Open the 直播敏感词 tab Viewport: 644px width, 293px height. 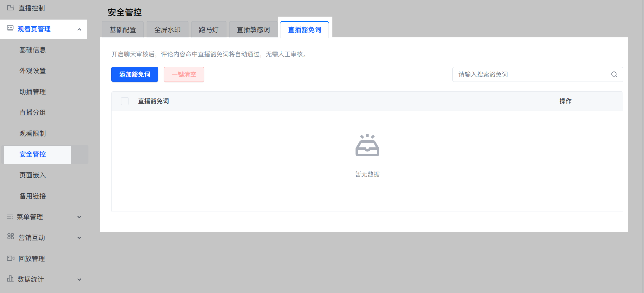pyautogui.click(x=253, y=30)
